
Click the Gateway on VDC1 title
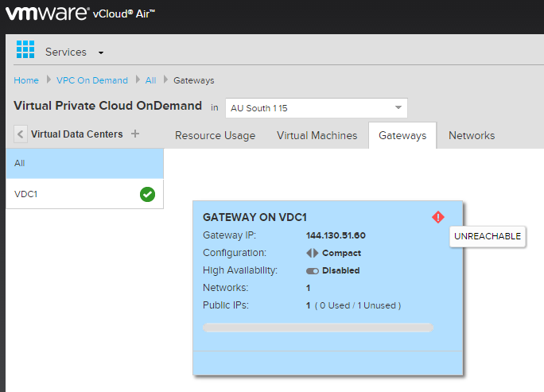coord(255,217)
